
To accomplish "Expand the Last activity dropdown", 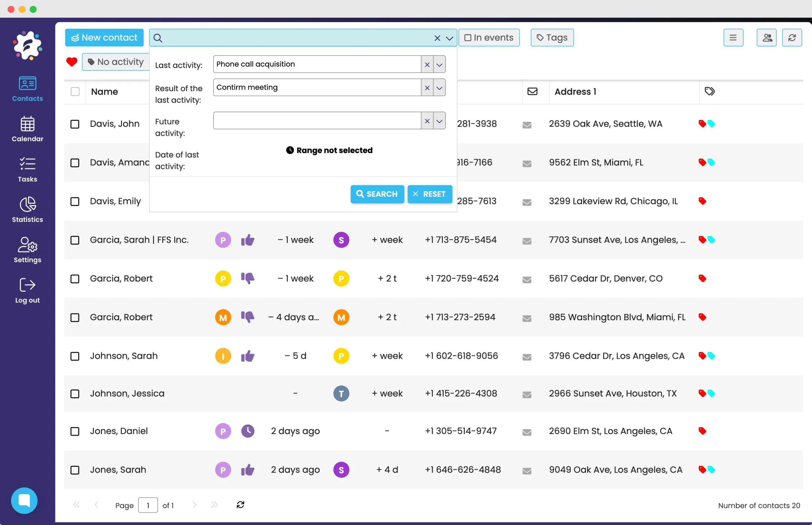I will (x=439, y=64).
